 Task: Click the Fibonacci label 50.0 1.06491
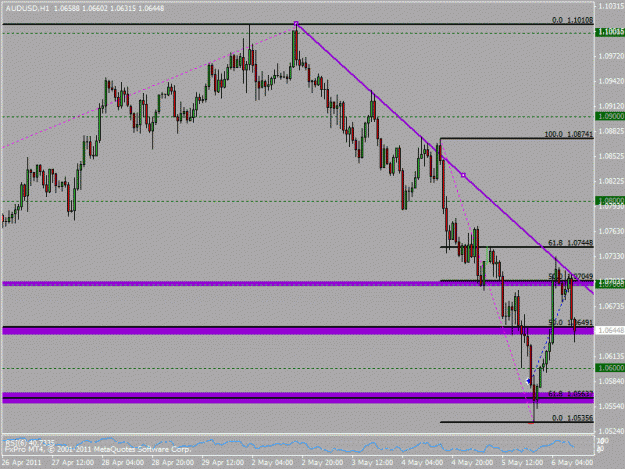(571, 322)
